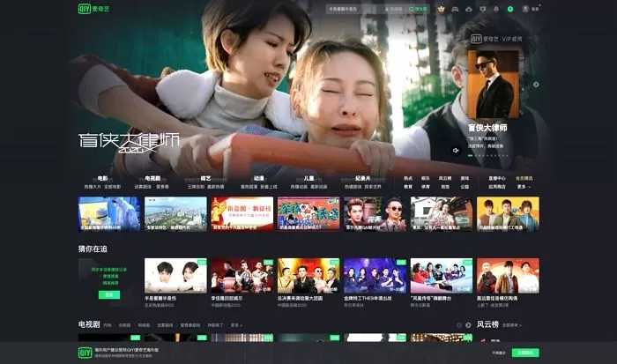
Task: Open the game controller icon in header
Action: [455, 9]
